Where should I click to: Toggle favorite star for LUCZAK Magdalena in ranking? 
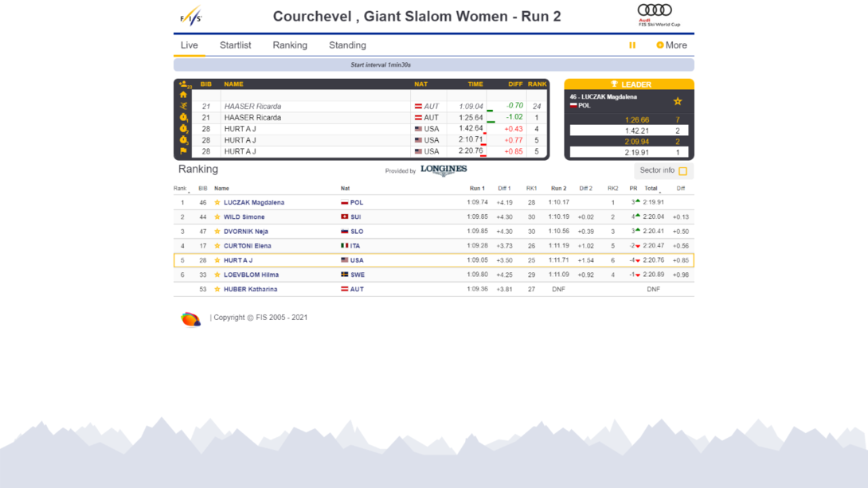(x=217, y=202)
